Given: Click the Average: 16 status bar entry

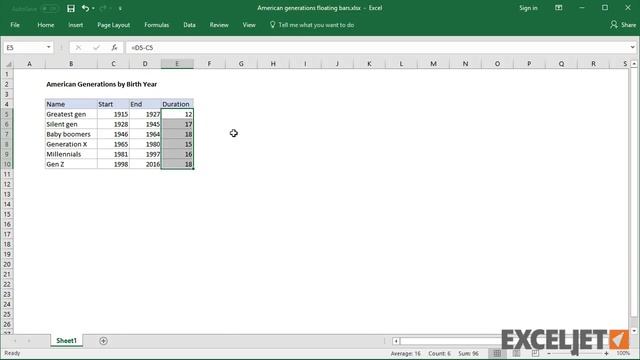Looking at the screenshot, I should (405, 353).
